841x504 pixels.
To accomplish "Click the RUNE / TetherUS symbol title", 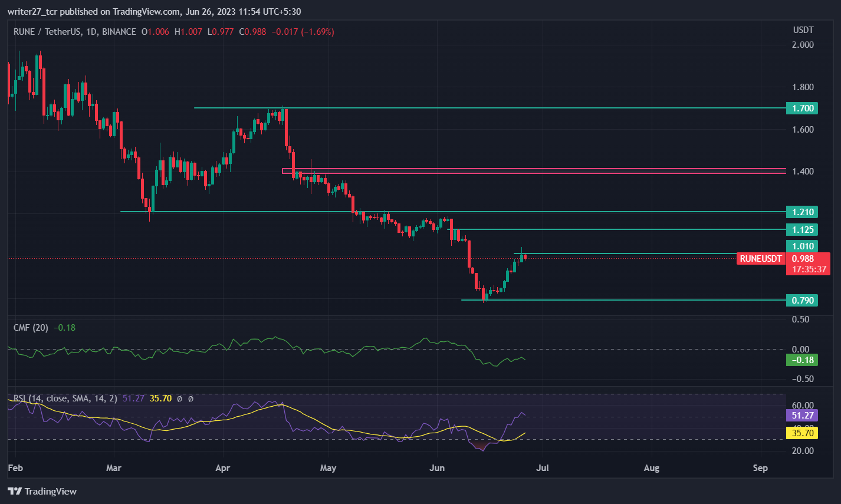I will tap(48, 32).
